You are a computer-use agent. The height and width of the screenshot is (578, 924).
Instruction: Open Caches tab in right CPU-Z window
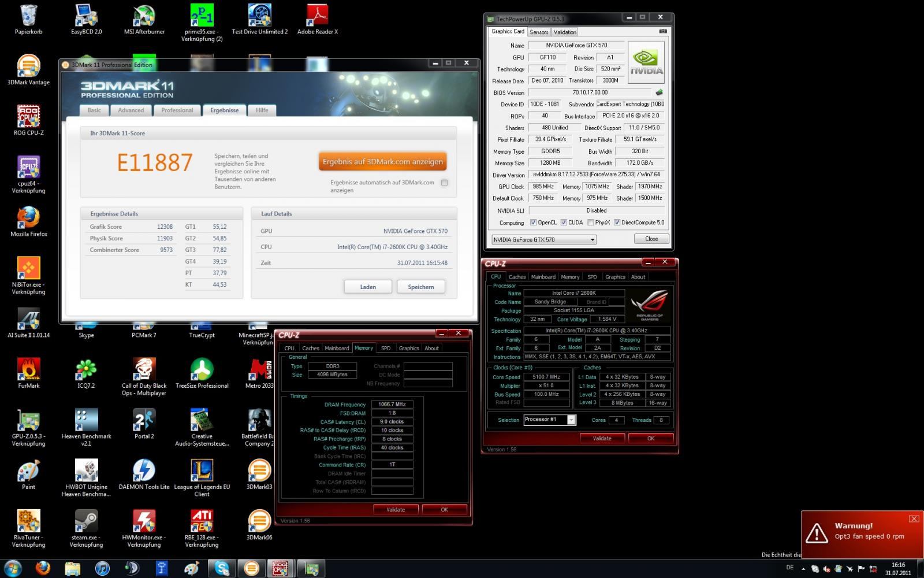(x=517, y=277)
